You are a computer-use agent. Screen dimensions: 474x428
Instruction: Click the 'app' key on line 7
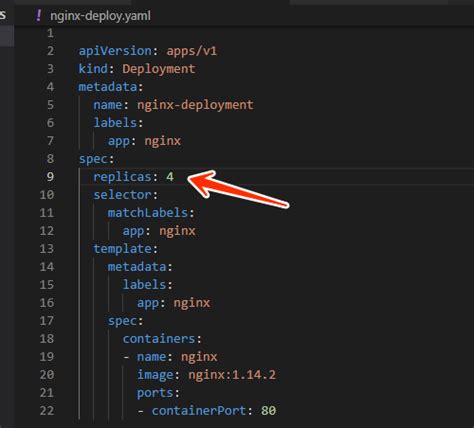pyautogui.click(x=119, y=141)
